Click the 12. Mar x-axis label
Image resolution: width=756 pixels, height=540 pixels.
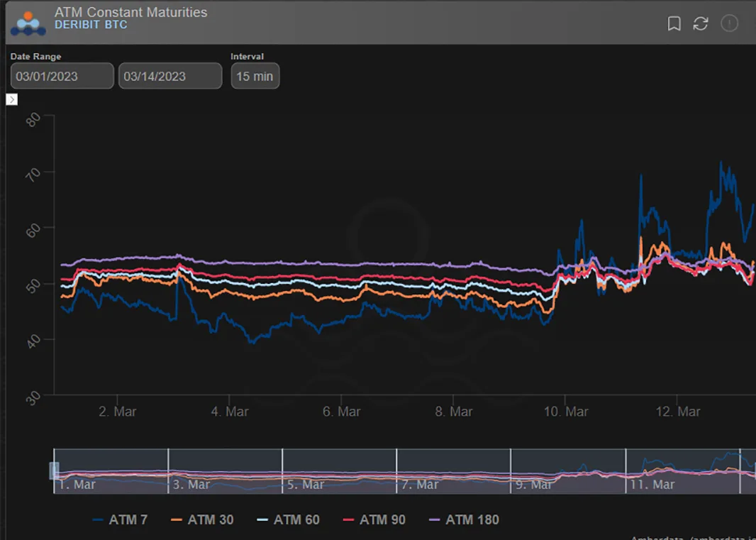[x=678, y=412]
